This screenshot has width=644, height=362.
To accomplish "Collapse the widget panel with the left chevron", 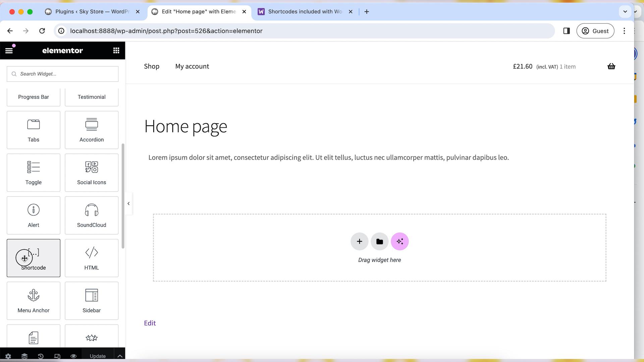I will click(x=128, y=203).
